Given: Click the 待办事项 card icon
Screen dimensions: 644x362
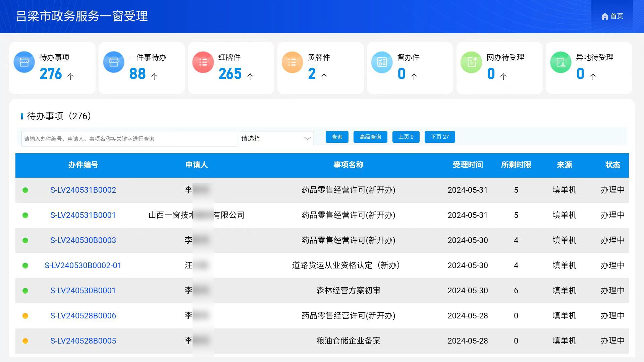Looking at the screenshot, I should (x=24, y=62).
